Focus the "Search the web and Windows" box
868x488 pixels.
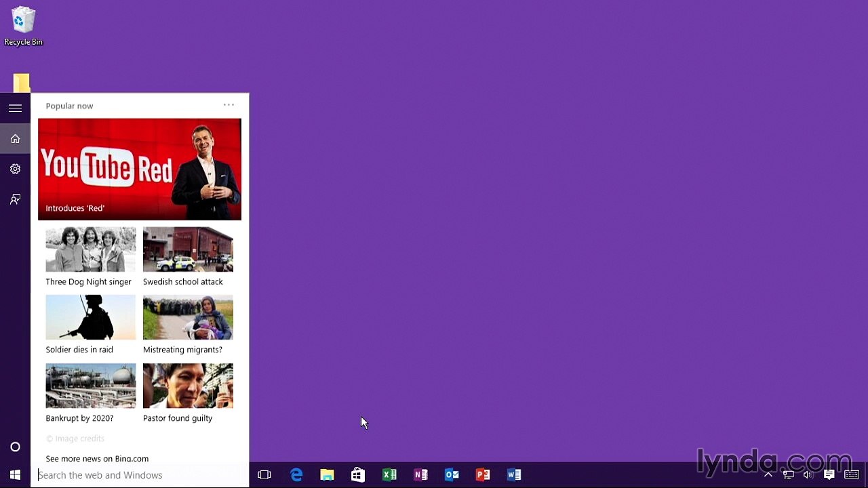pyautogui.click(x=140, y=475)
